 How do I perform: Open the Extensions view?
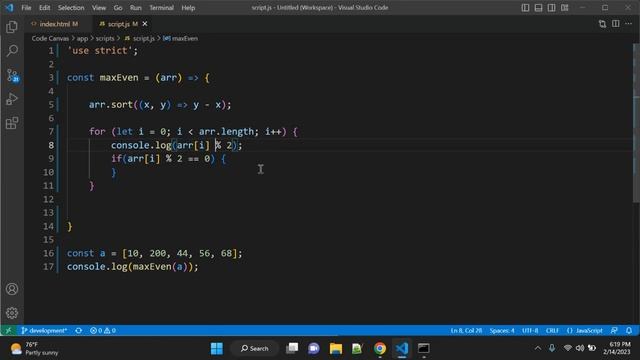[x=12, y=123]
